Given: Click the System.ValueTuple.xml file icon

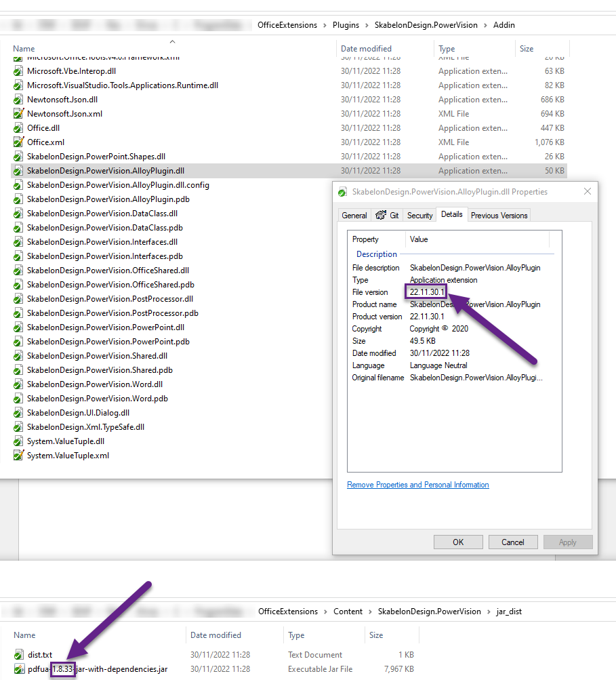Looking at the screenshot, I should point(18,456).
